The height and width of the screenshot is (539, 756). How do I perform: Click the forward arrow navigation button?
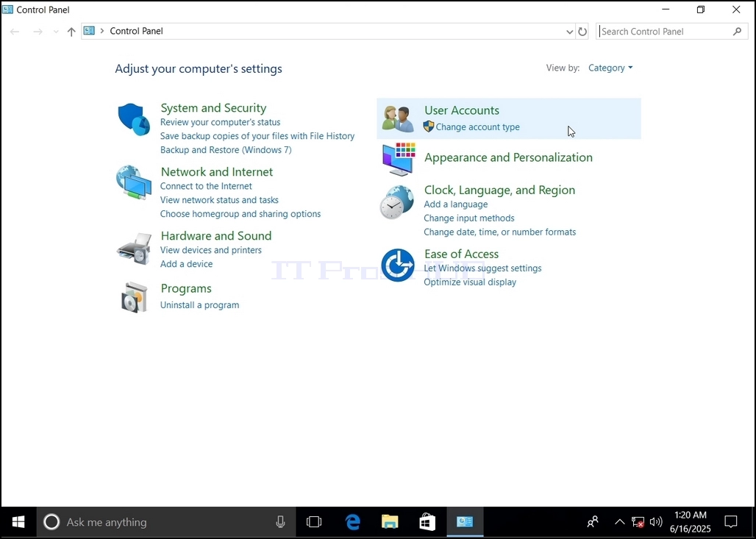pos(38,32)
